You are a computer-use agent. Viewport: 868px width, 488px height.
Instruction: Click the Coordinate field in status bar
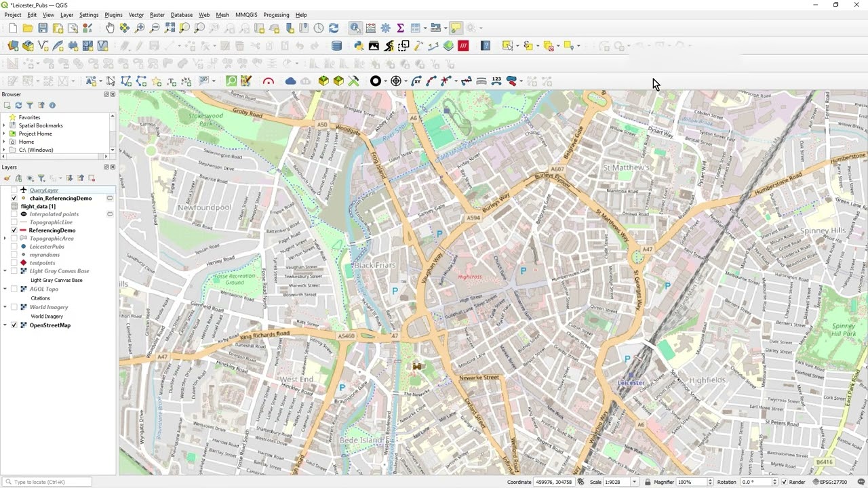click(553, 482)
